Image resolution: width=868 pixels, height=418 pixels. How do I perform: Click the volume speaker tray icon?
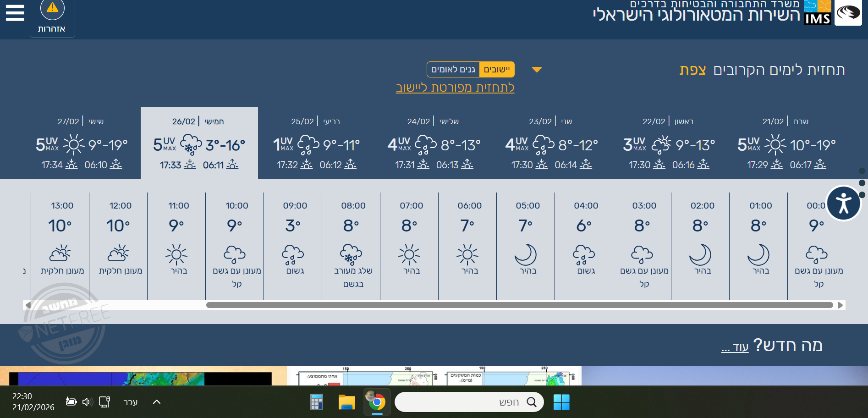point(87,402)
